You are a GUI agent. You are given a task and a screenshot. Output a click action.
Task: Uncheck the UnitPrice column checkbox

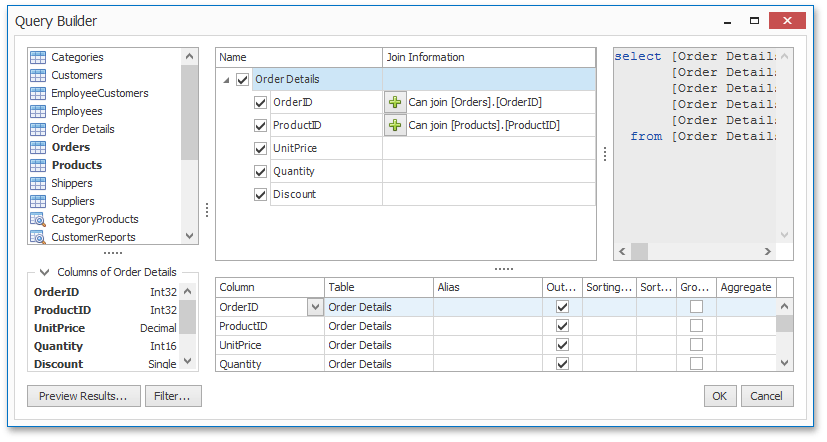[261, 148]
